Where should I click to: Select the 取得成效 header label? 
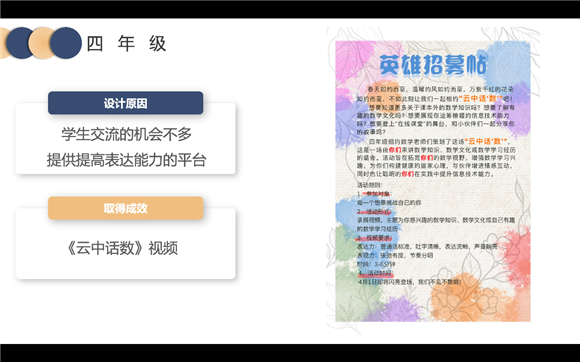tap(125, 208)
